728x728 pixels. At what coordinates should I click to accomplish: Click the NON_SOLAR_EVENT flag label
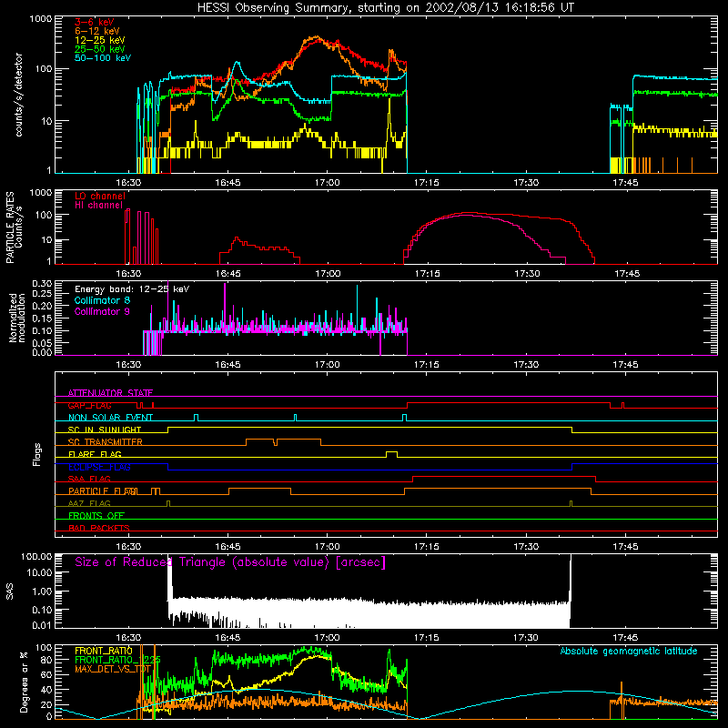110,418
